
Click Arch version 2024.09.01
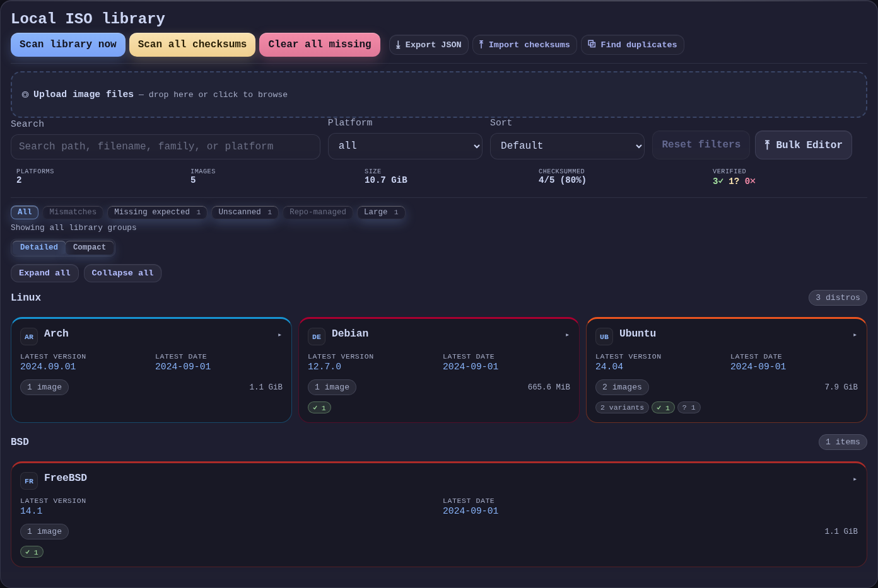pos(48,367)
